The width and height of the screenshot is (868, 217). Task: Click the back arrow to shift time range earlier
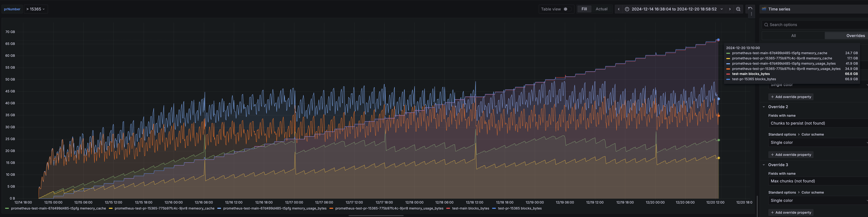tap(619, 9)
